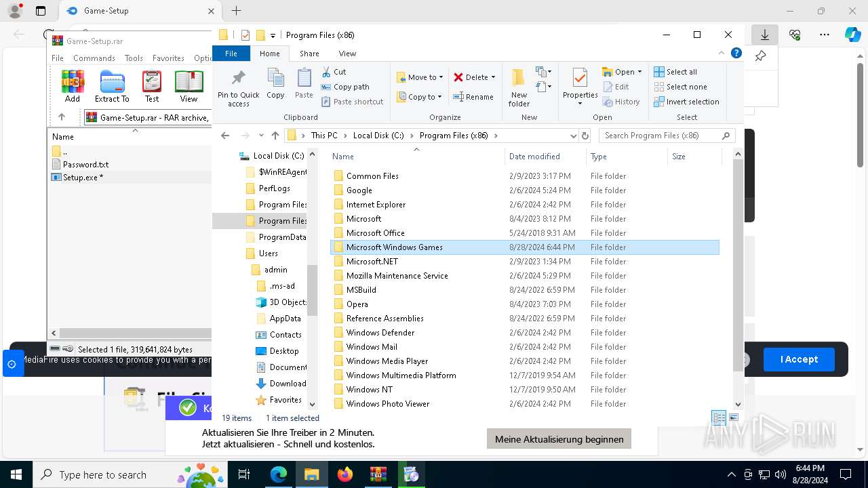Screen dimensions: 868x488
Task: Click WinRAR View toolbar icon
Action: point(189,86)
